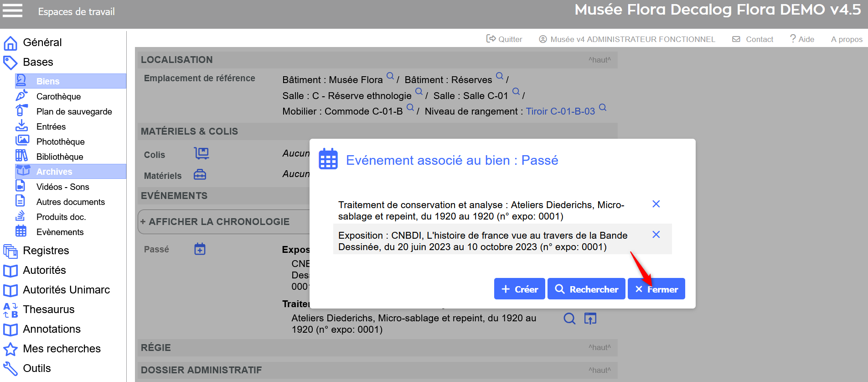Remove the Traitement de conservation event
This screenshot has width=868, height=382.
click(656, 204)
